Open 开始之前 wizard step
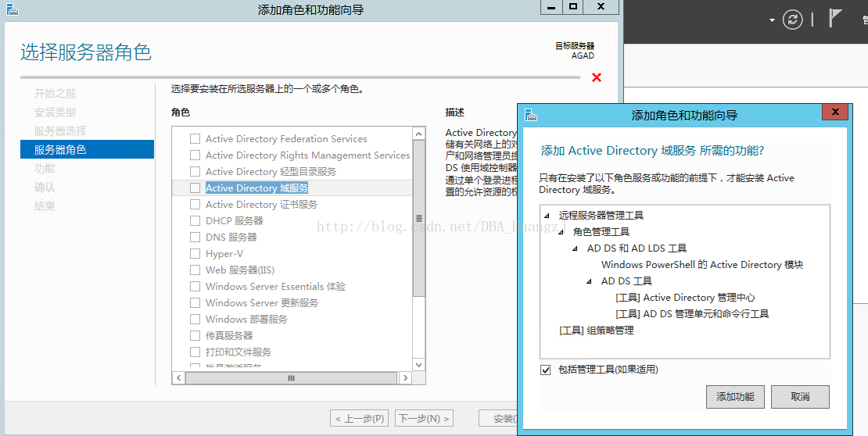This screenshot has height=436, width=868. coord(56,94)
